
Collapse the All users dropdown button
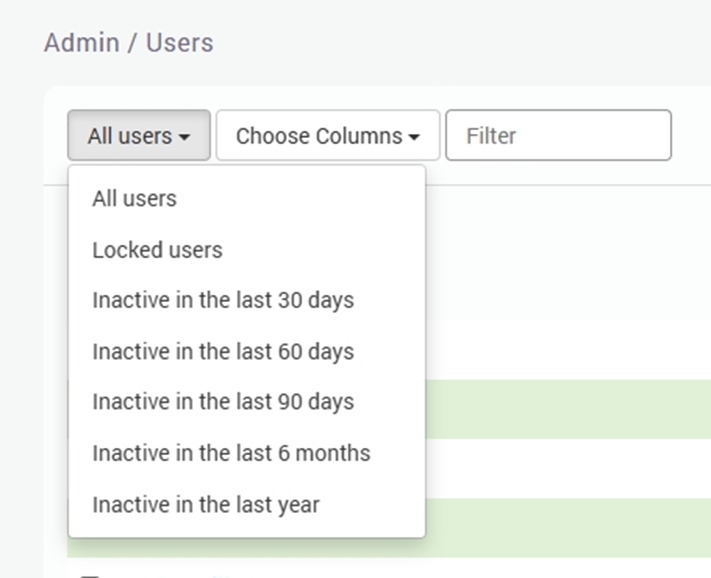[x=138, y=136]
